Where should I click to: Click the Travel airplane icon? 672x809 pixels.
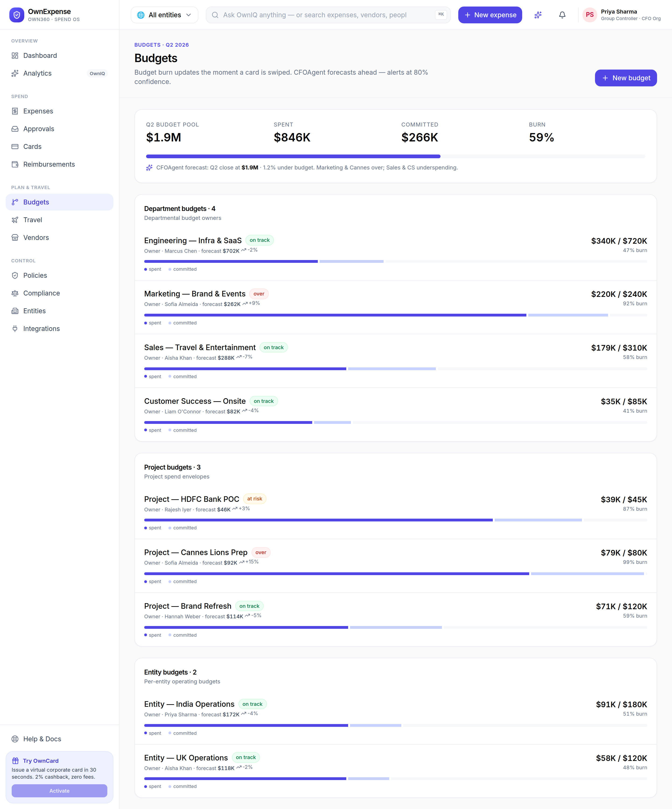(x=15, y=220)
